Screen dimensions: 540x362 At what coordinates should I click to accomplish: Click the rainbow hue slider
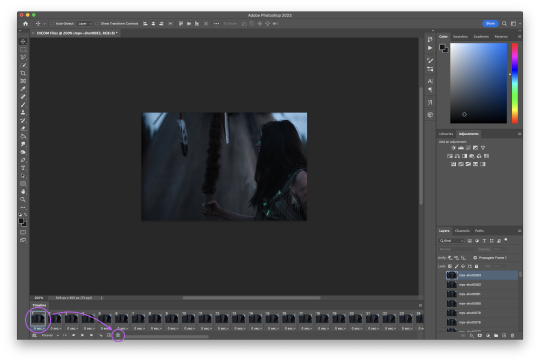(515, 83)
